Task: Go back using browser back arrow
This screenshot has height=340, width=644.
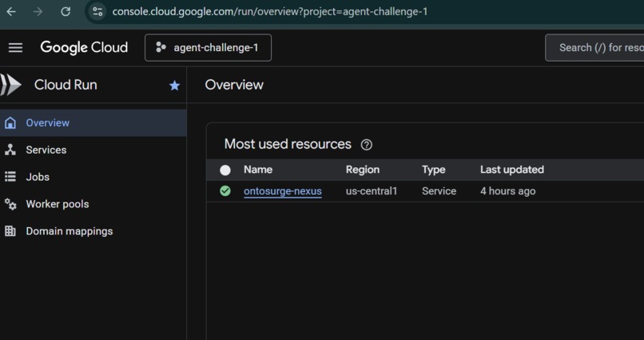Action: [11, 11]
